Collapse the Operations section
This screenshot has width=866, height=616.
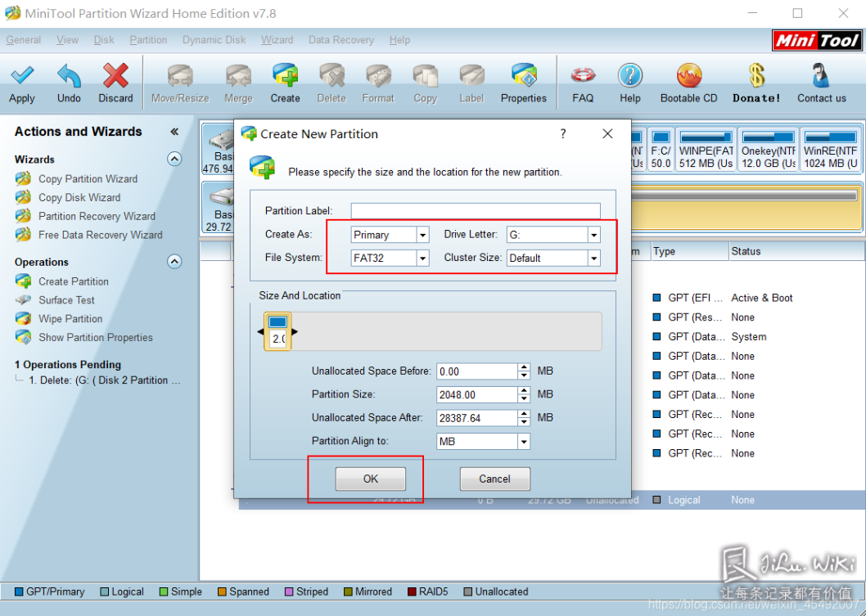[174, 261]
